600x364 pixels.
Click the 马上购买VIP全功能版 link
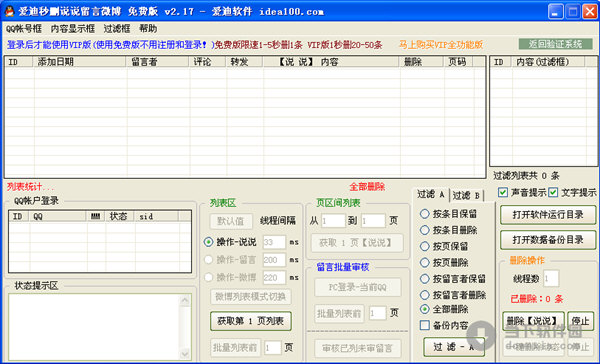pyautogui.click(x=441, y=45)
